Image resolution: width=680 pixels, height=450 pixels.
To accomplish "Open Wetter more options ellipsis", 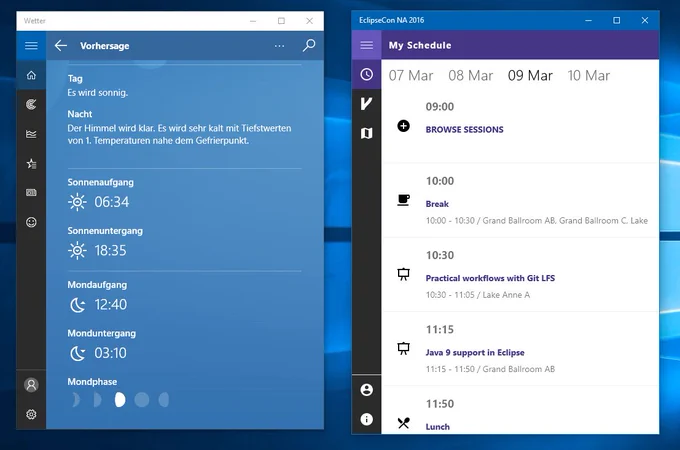I will point(279,46).
